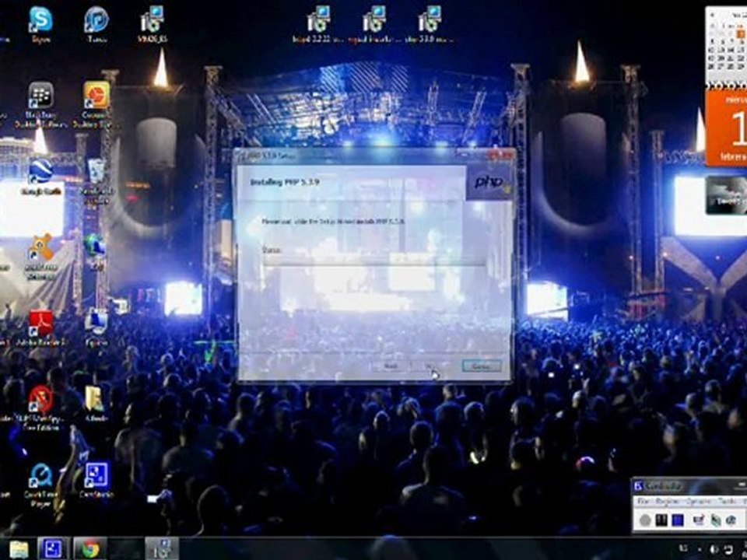Click the CamStudio window title bar icon
747x560 pixels.
(x=639, y=486)
